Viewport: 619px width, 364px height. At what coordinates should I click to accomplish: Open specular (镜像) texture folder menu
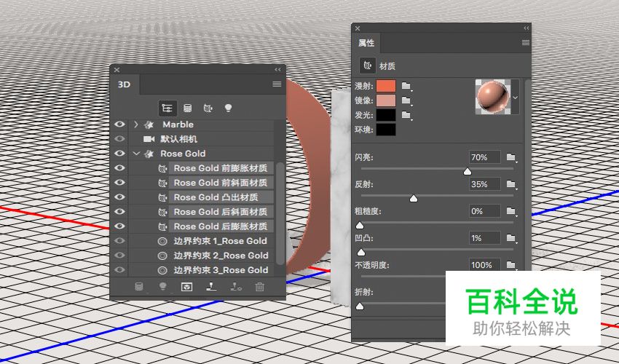(406, 100)
